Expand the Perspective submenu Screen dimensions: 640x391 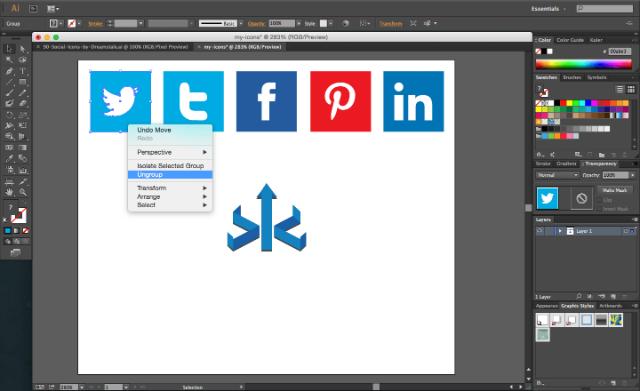pos(170,152)
